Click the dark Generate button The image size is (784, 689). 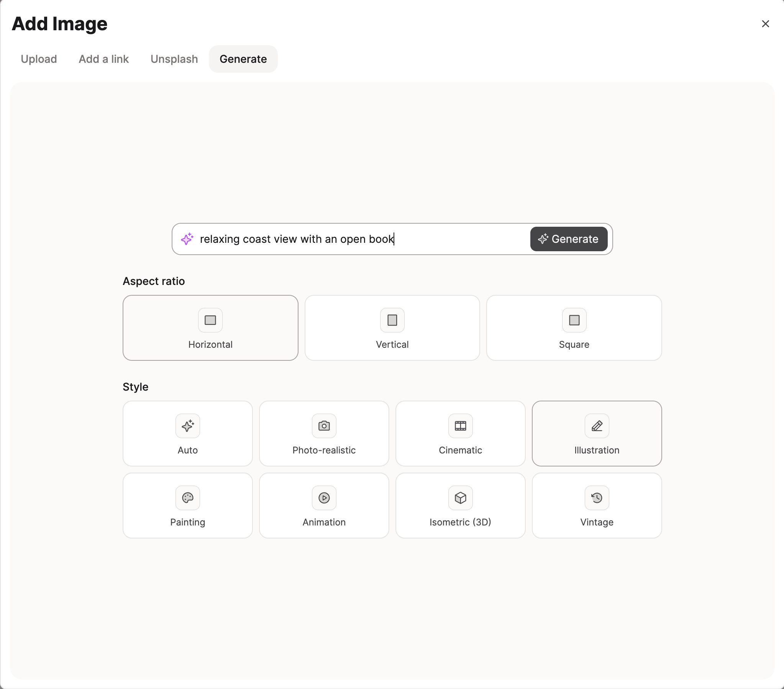coord(568,239)
